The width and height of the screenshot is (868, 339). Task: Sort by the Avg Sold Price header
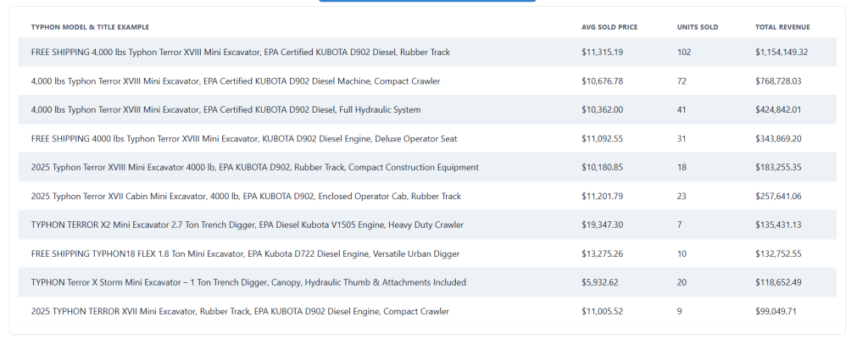(x=609, y=27)
